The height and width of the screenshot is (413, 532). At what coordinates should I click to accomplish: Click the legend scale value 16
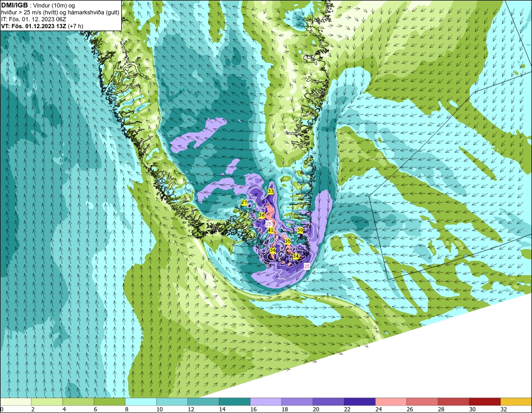pos(253,409)
